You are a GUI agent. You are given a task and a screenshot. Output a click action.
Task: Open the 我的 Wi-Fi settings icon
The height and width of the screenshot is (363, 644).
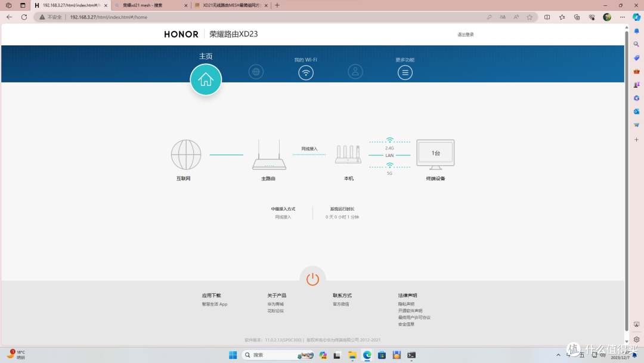305,73
